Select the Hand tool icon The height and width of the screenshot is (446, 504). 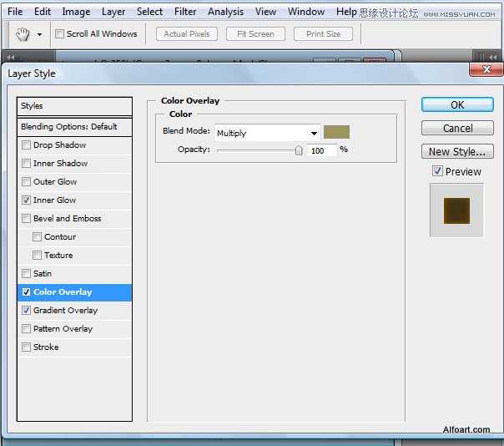[x=23, y=34]
